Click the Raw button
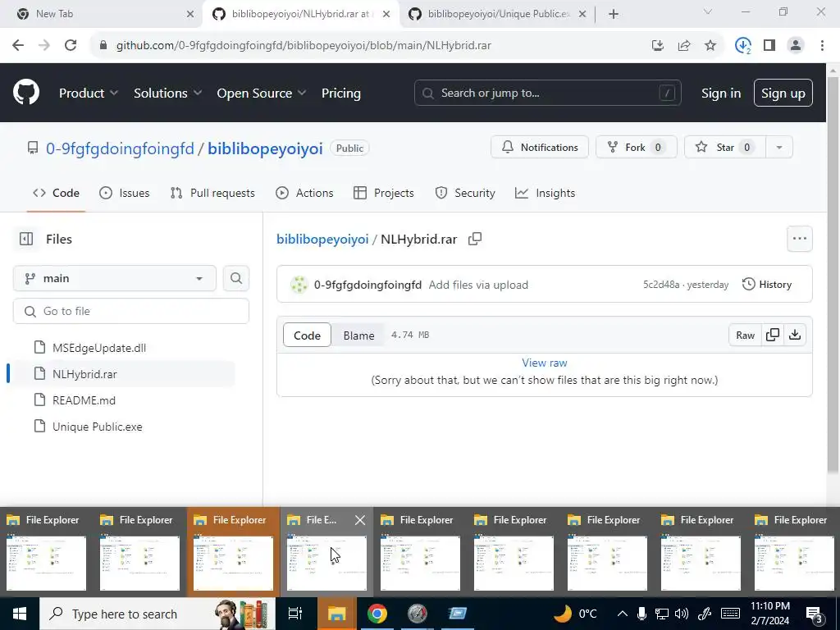 click(x=745, y=335)
